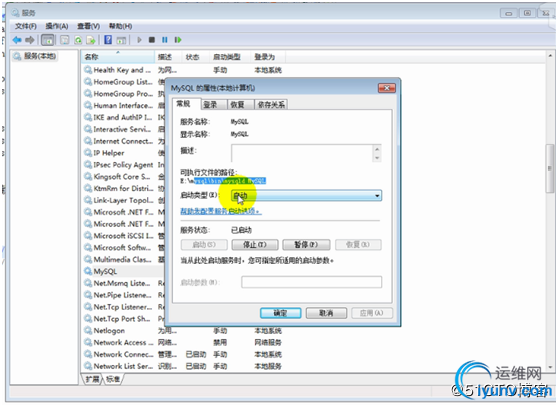Select the MySQL service row

[x=123, y=271]
